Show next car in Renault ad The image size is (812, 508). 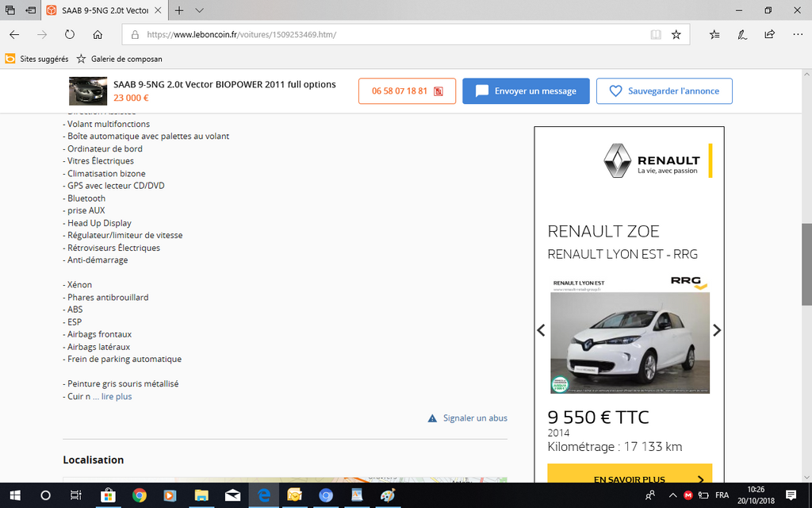[x=717, y=330]
